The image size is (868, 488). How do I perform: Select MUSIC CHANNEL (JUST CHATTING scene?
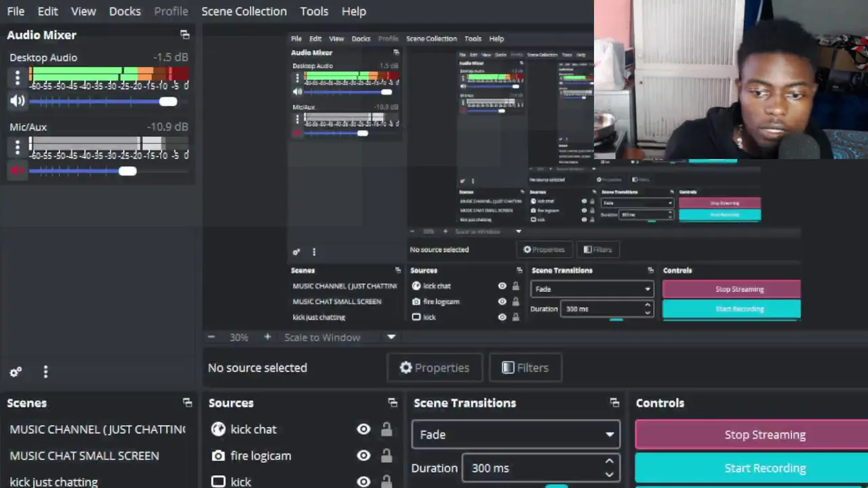[98, 429]
